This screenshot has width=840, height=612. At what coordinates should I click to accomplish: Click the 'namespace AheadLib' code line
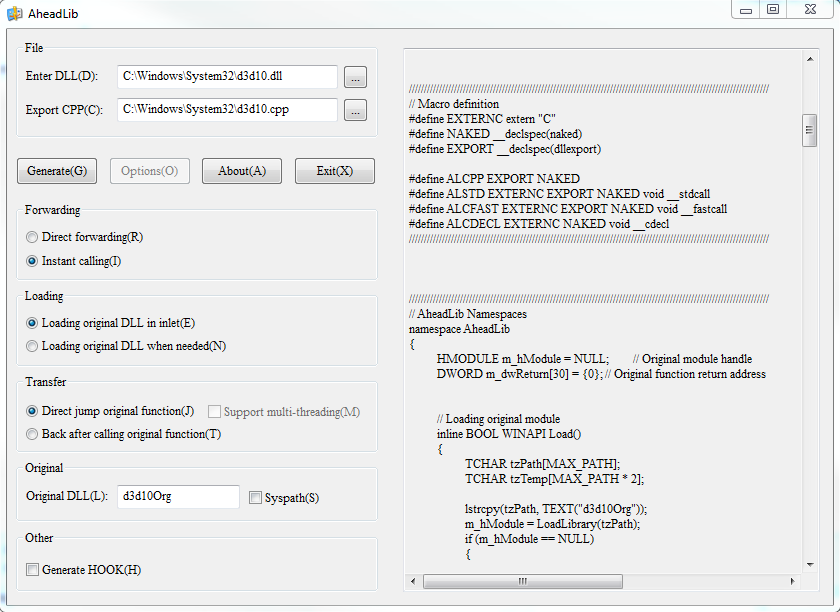pos(459,329)
